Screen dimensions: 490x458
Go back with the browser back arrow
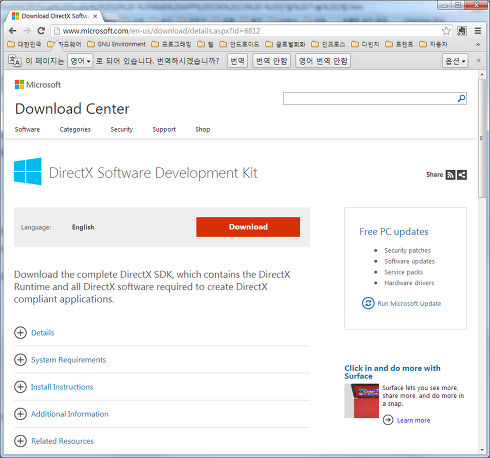(13, 31)
